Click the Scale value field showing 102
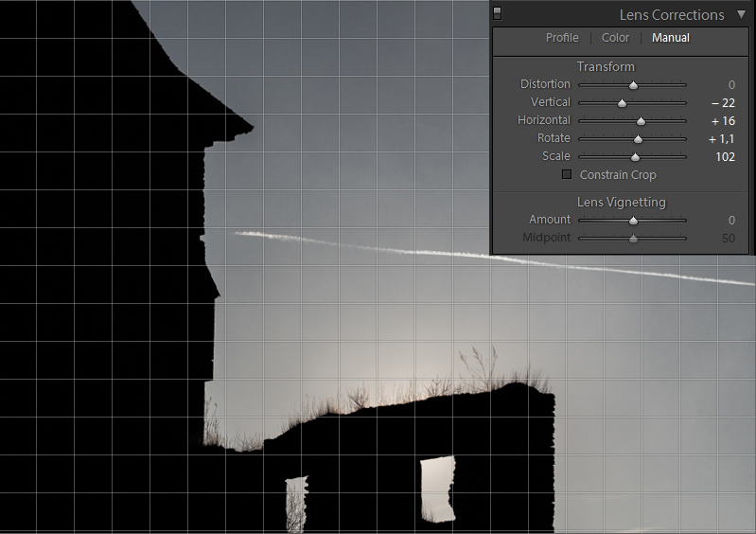 725,157
